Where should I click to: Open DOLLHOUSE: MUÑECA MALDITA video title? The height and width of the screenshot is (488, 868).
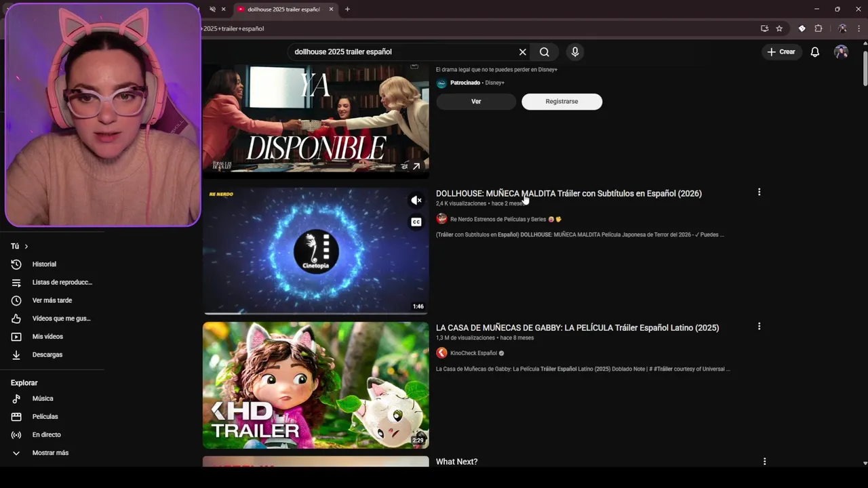[x=568, y=194]
